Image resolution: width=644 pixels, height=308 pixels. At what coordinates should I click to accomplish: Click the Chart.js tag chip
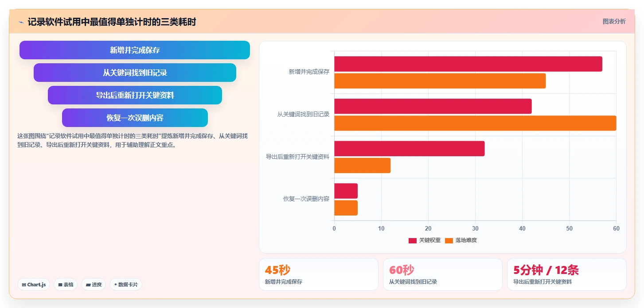(x=34, y=285)
